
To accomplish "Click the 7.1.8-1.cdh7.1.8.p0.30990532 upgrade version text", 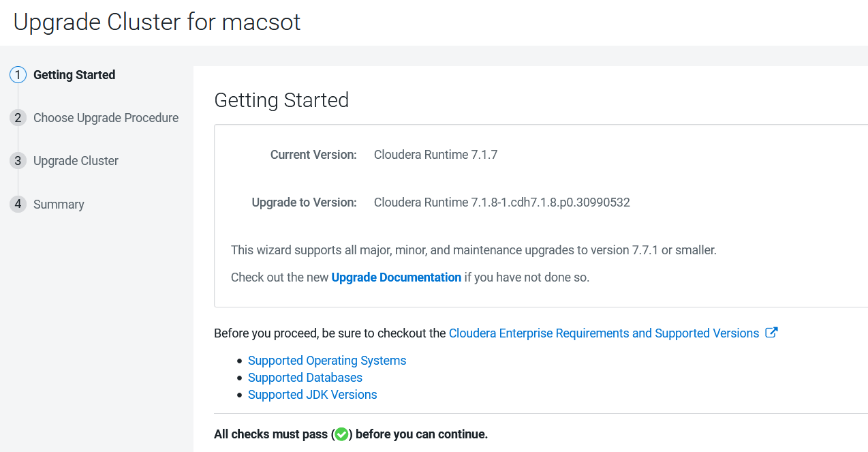I will coord(501,202).
